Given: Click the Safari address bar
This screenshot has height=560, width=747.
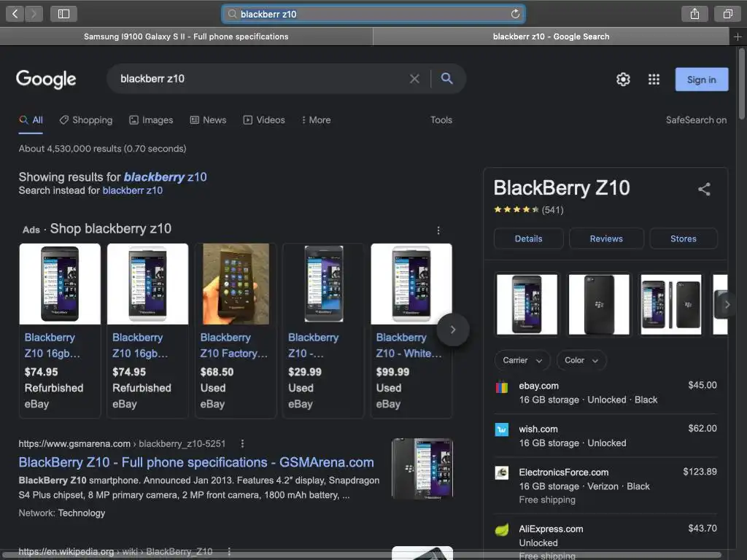Looking at the screenshot, I should point(373,14).
